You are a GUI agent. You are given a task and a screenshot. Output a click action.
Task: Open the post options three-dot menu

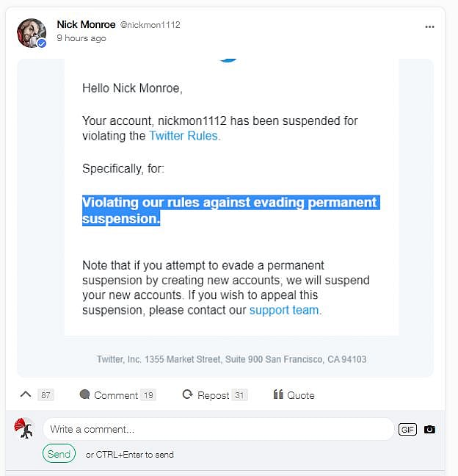(429, 26)
